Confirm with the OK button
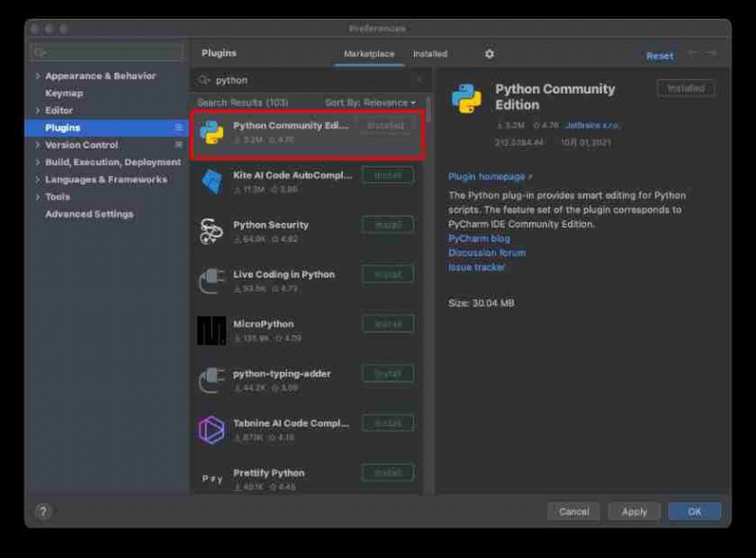 point(695,512)
